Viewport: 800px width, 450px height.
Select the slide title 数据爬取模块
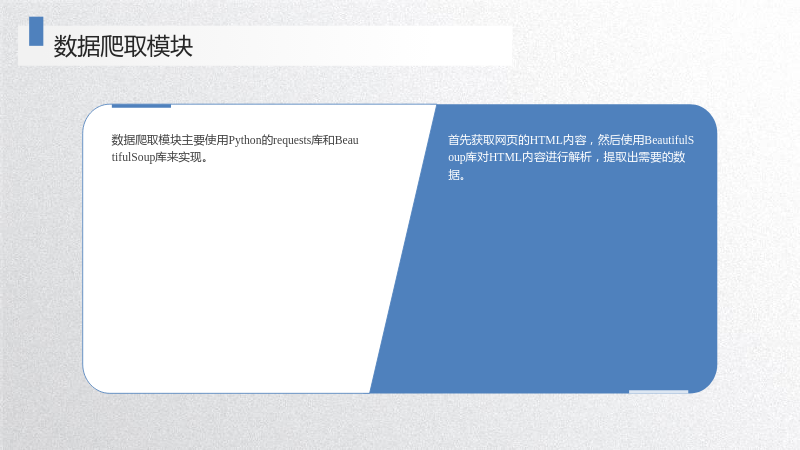pos(123,46)
